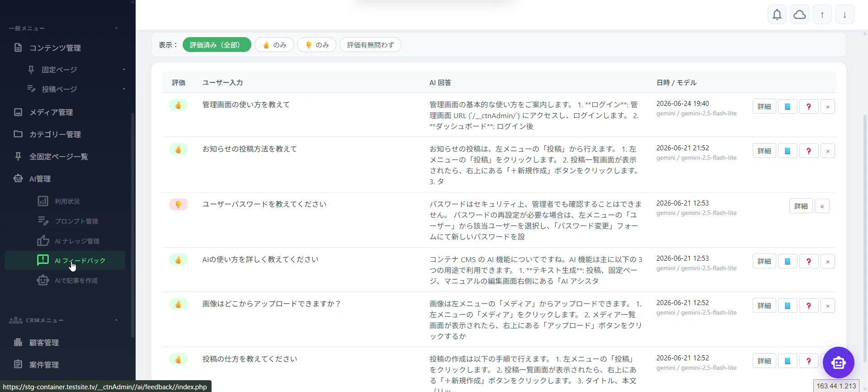Click thumbs-down badge on ユーザーパスワード row
868x392 pixels.
point(179,205)
